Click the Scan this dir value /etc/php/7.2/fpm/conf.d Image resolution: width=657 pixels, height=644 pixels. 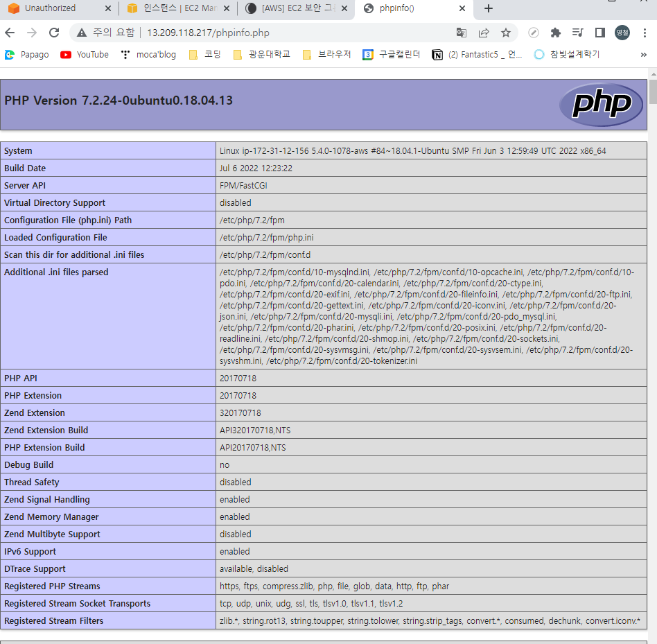coord(265,254)
